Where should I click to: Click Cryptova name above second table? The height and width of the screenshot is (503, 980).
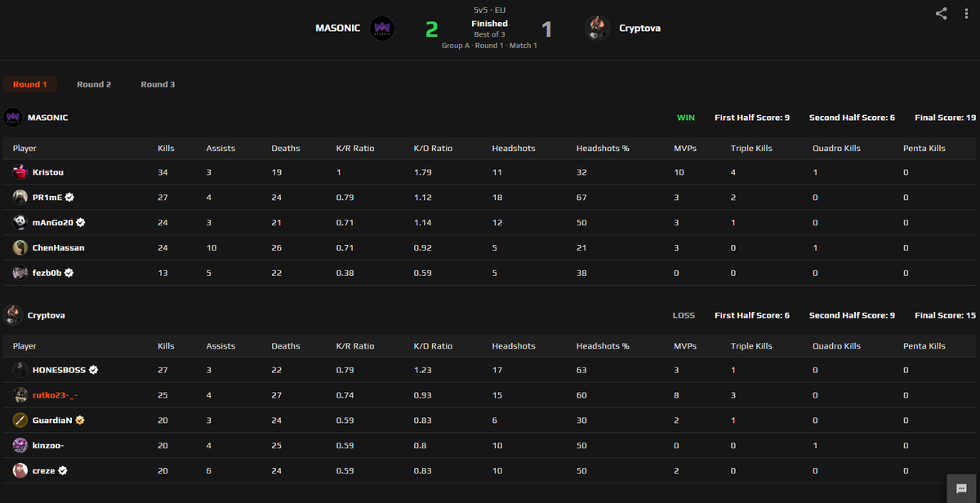47,314
